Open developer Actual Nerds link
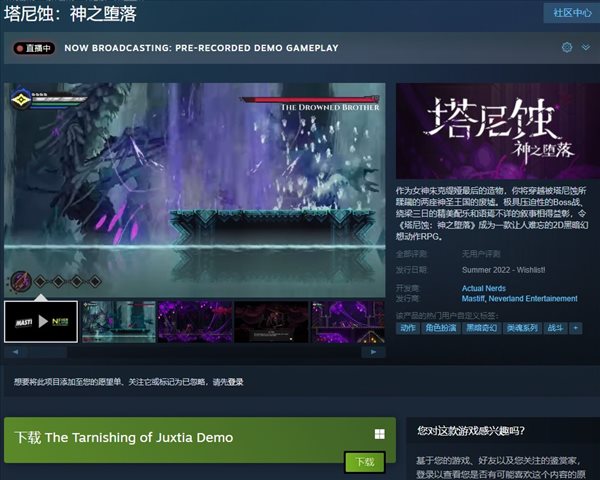600x480 pixels. click(484, 288)
